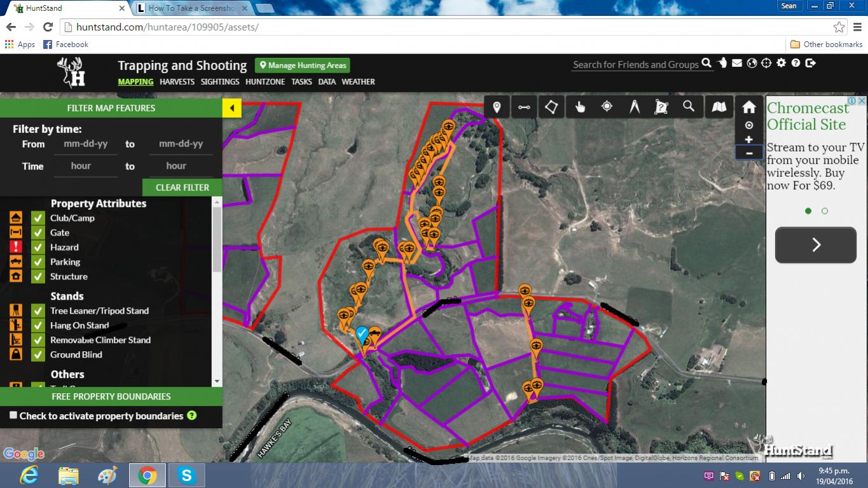
Task: Open the folded map layers tool
Action: point(719,107)
